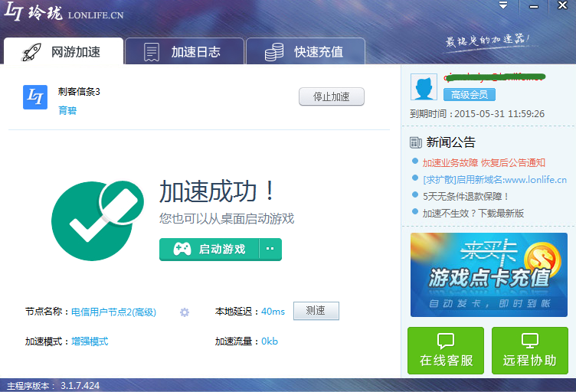Click the green success checkmark icon
The width and height of the screenshot is (576, 392).
point(97,220)
